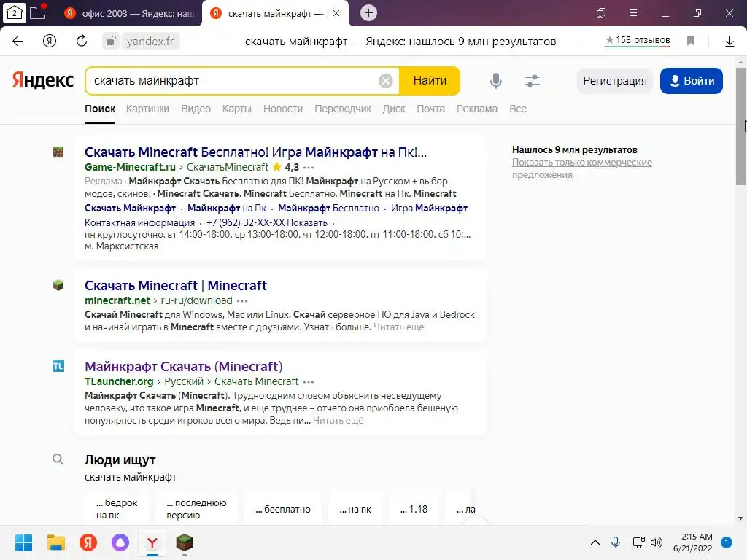This screenshot has height=560, width=747.
Task: Open search settings sliders icon
Action: click(x=532, y=81)
